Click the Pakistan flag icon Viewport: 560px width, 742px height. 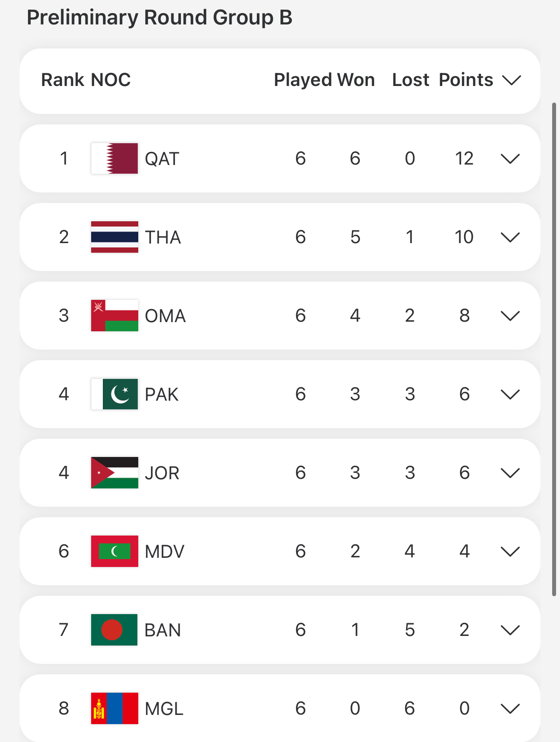click(114, 394)
